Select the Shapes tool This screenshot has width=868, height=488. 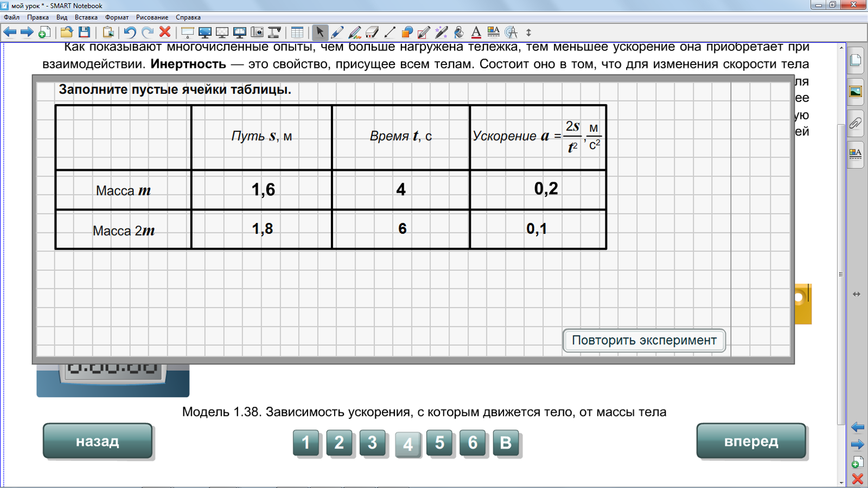tap(407, 33)
